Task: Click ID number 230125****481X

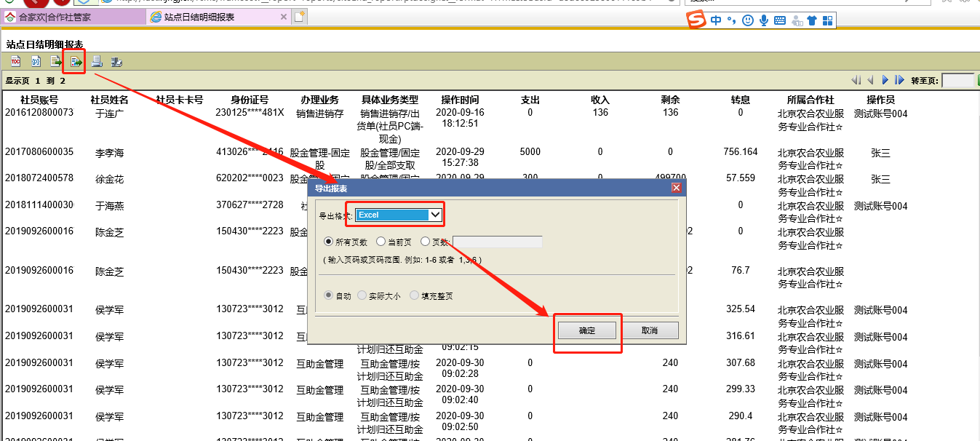Action: click(x=250, y=113)
